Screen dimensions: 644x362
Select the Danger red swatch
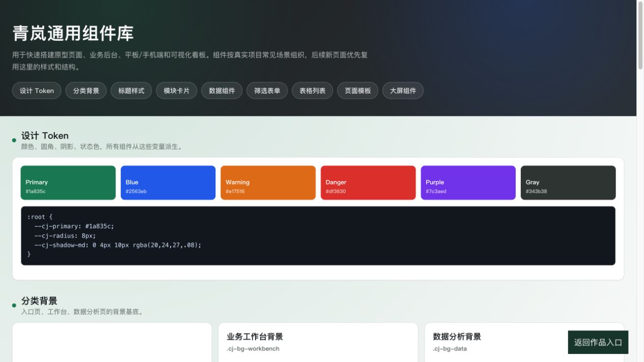point(368,183)
